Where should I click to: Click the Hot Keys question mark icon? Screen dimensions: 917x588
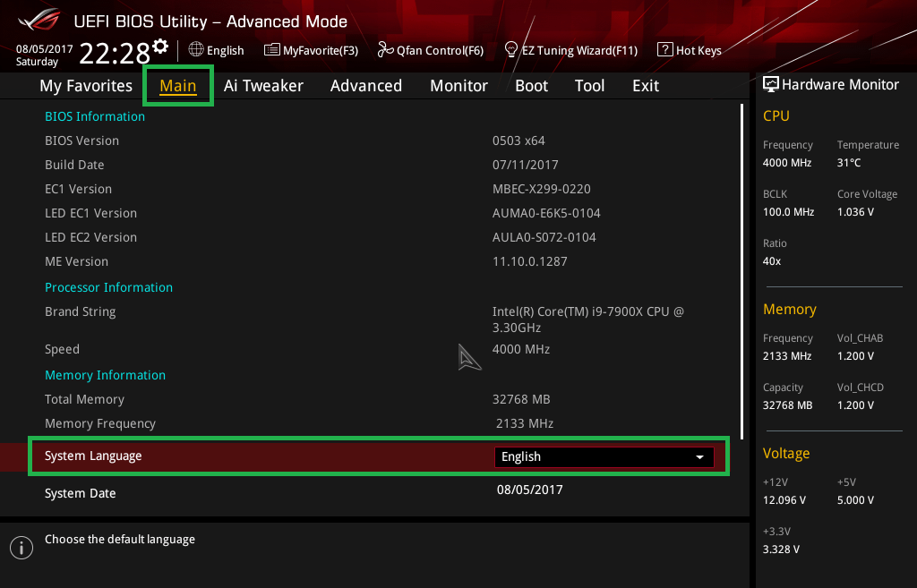click(665, 50)
